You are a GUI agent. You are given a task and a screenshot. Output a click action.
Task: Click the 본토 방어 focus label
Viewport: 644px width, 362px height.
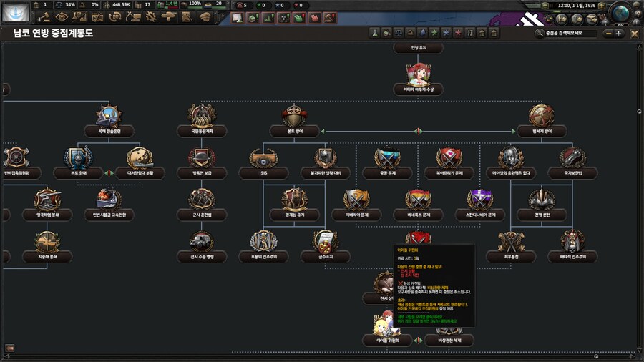(x=294, y=132)
